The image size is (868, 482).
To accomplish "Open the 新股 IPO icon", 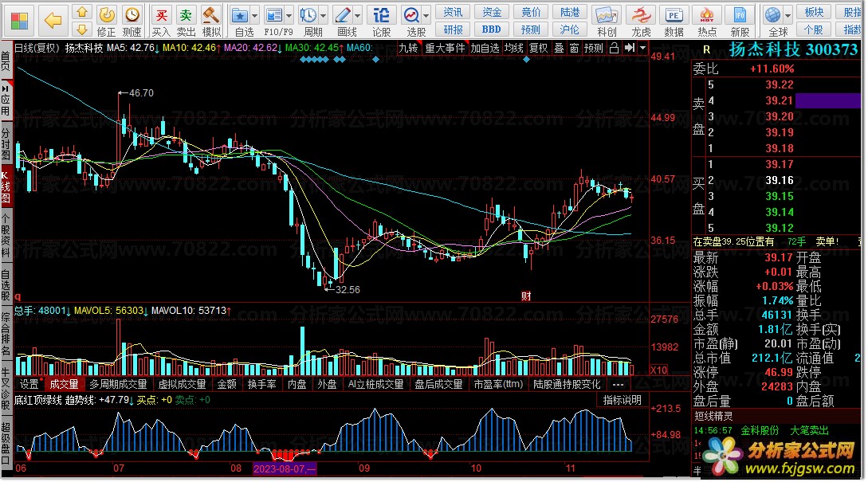I will (x=740, y=21).
